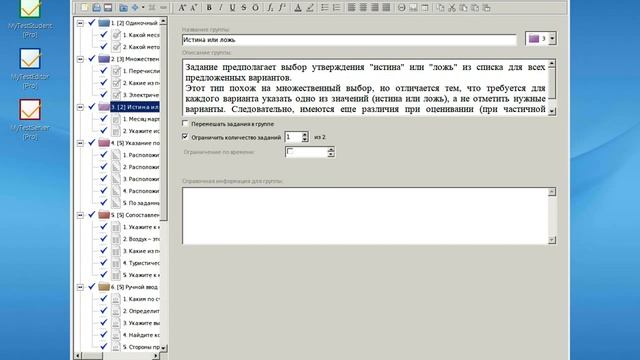Image resolution: width=640 pixels, height=360 pixels.
Task: Increase font size with the A-up icon
Action: (182, 8)
